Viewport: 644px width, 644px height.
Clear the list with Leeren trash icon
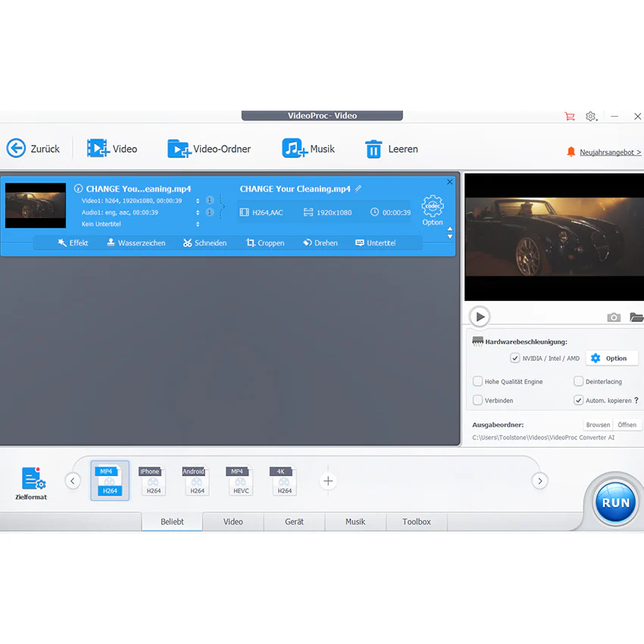pos(374,148)
